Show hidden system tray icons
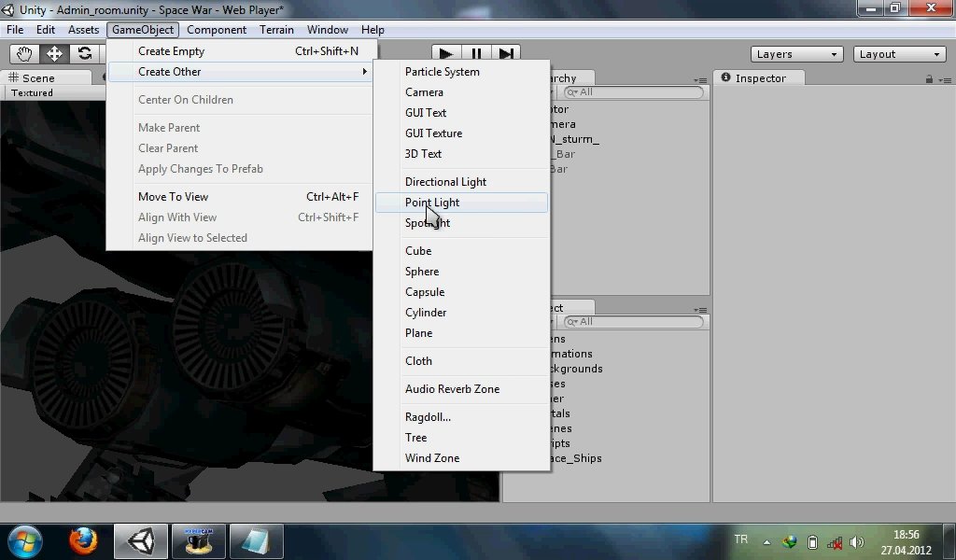Image resolution: width=956 pixels, height=560 pixels. (x=767, y=541)
